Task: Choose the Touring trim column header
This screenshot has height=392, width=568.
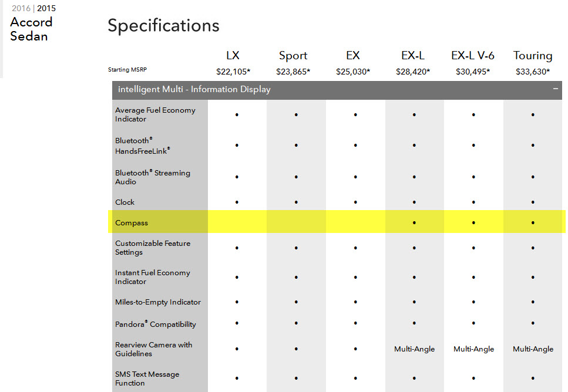Action: pos(533,56)
